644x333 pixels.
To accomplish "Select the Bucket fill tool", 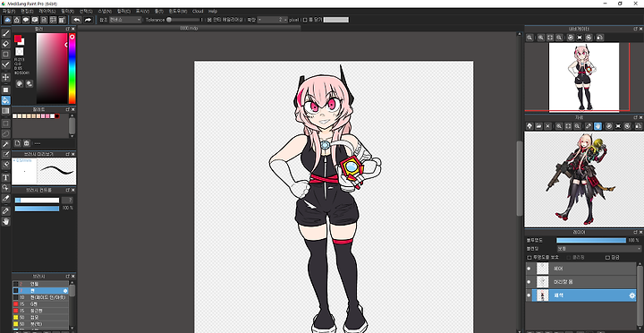I will click(x=5, y=100).
